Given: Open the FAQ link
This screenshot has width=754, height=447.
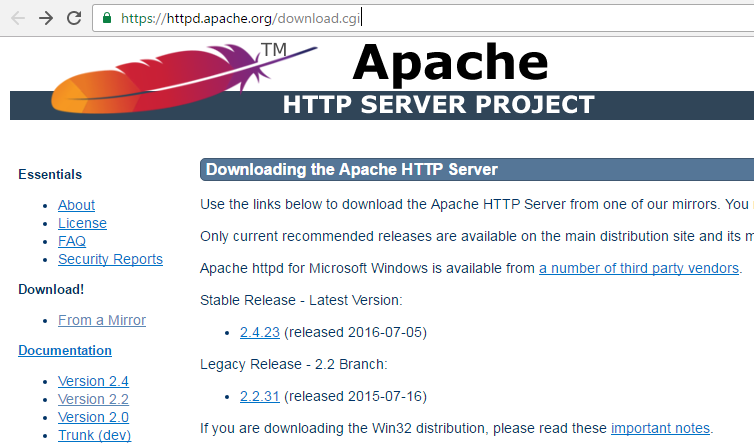Looking at the screenshot, I should pyautogui.click(x=72, y=241).
